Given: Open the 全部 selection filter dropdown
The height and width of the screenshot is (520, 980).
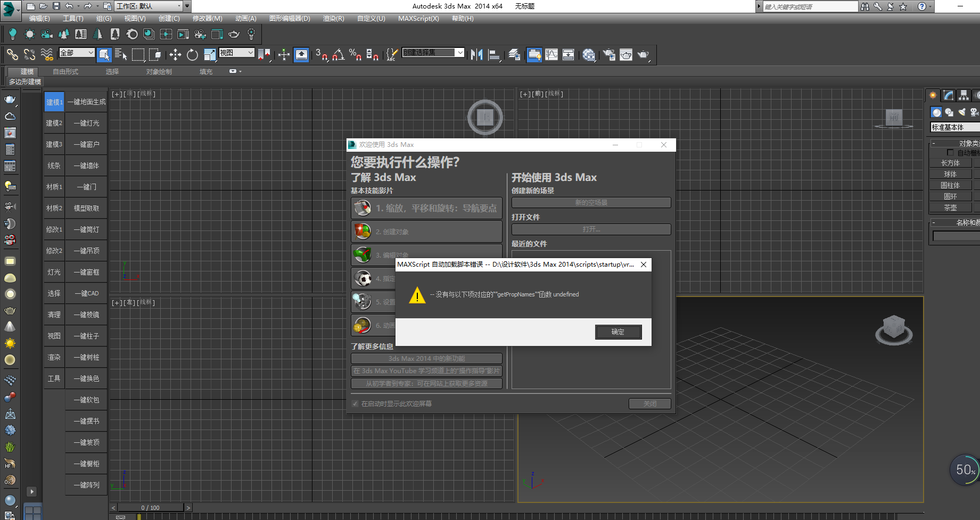Looking at the screenshot, I should [77, 53].
